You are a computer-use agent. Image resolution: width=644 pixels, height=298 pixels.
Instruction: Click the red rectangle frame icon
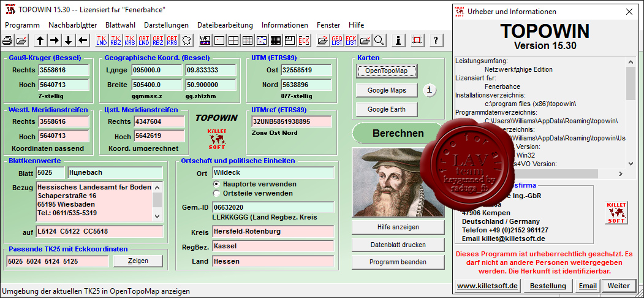pyautogui.click(x=418, y=40)
